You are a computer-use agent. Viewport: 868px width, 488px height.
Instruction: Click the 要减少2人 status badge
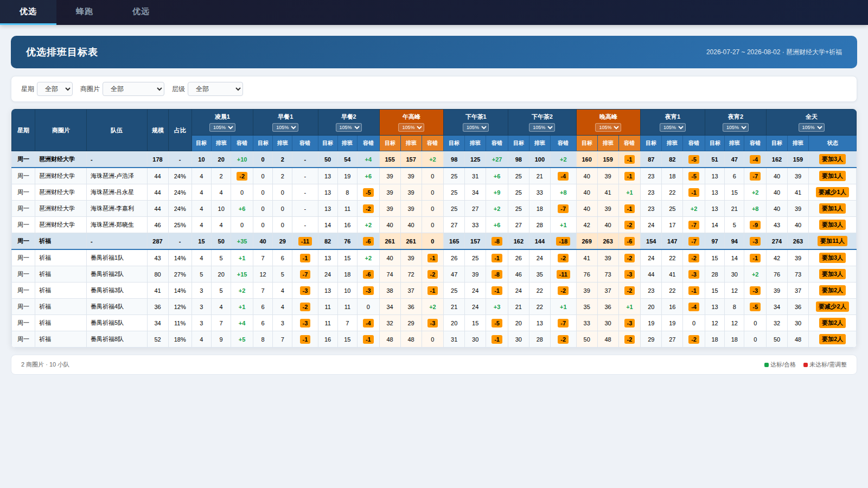(832, 307)
